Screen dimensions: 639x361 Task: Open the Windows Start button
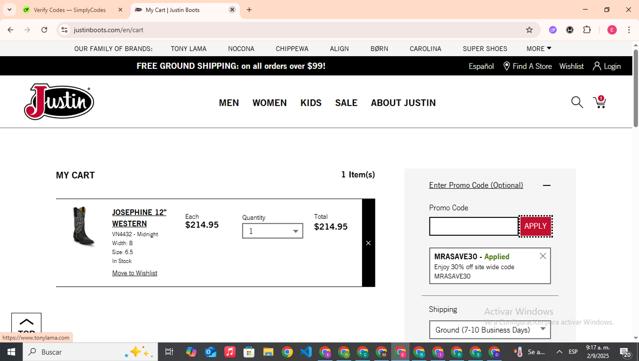tap(11, 352)
